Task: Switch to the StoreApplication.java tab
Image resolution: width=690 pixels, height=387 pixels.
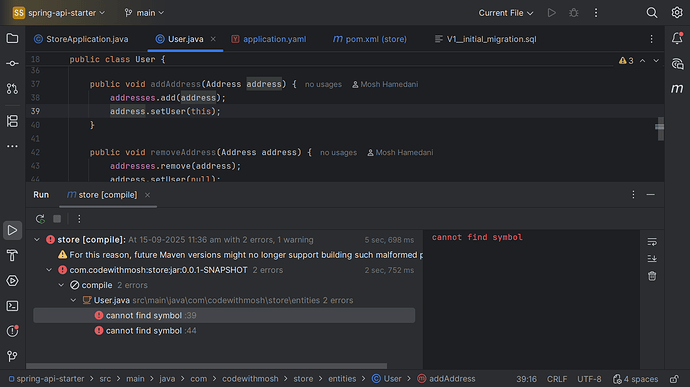Action: [x=81, y=39]
